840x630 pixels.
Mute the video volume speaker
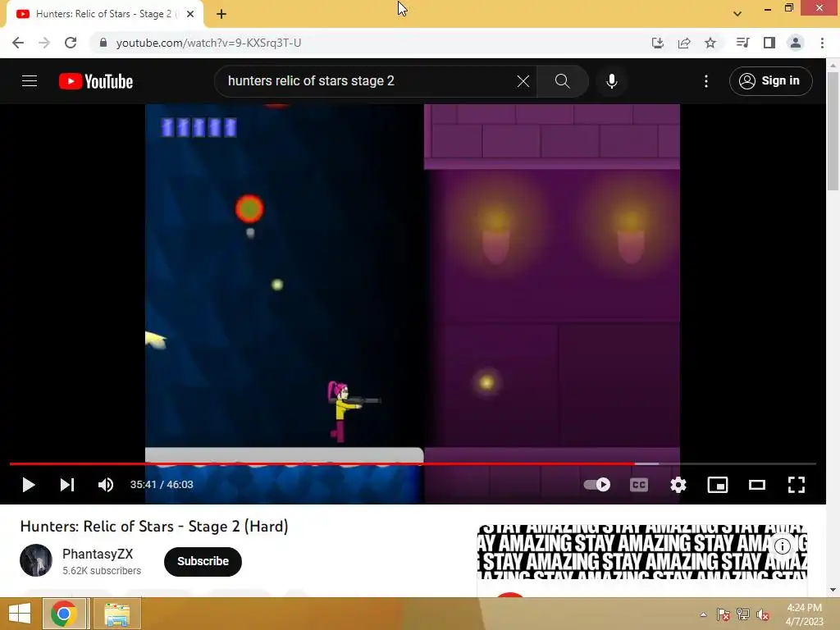point(106,485)
